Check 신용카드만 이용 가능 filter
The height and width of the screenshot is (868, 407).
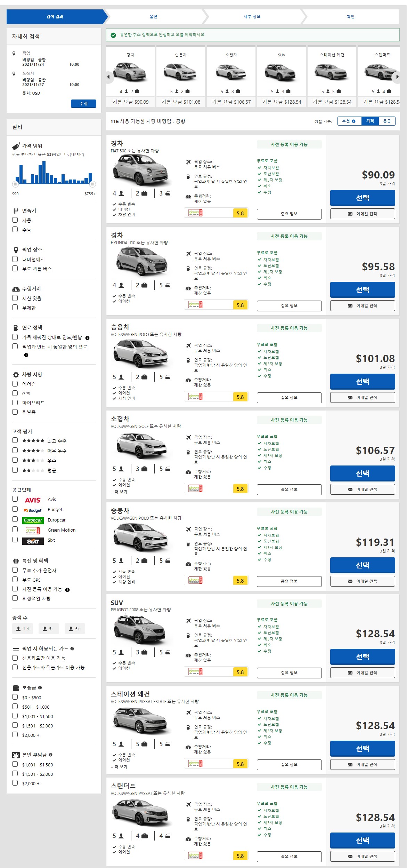click(15, 658)
